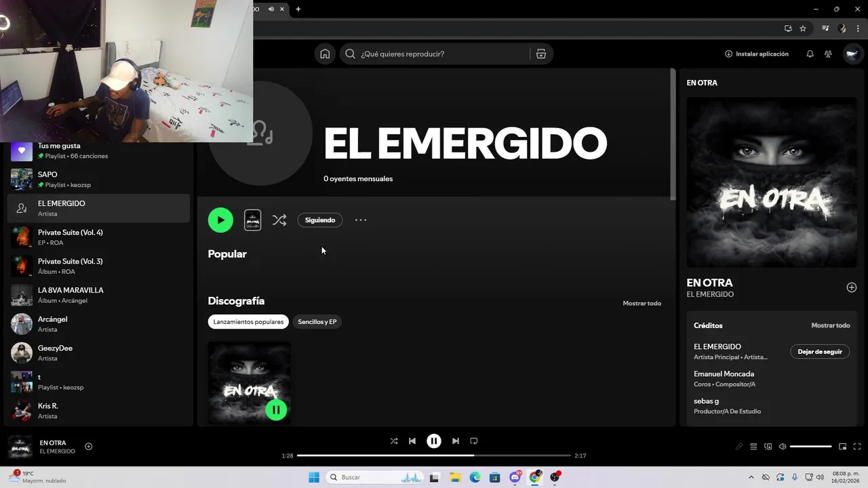The width and height of the screenshot is (868, 488).
Task: Open Discord from the taskbar
Action: 515,477
